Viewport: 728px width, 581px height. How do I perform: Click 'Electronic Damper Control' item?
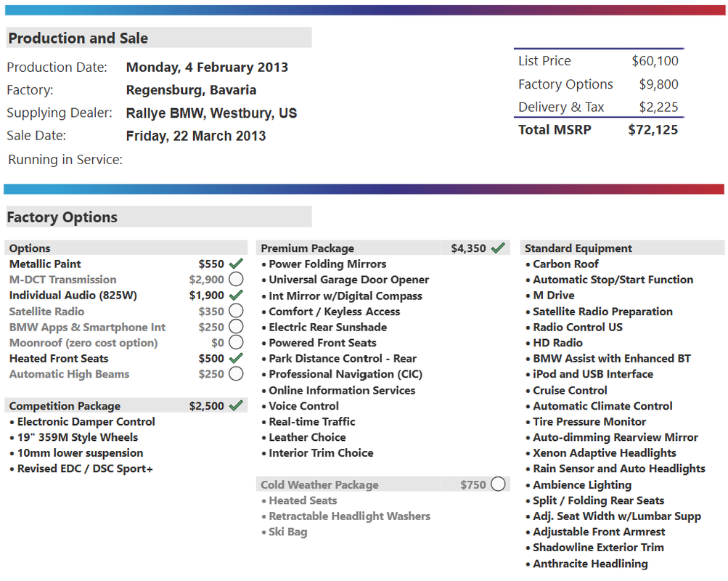pyautogui.click(x=86, y=422)
